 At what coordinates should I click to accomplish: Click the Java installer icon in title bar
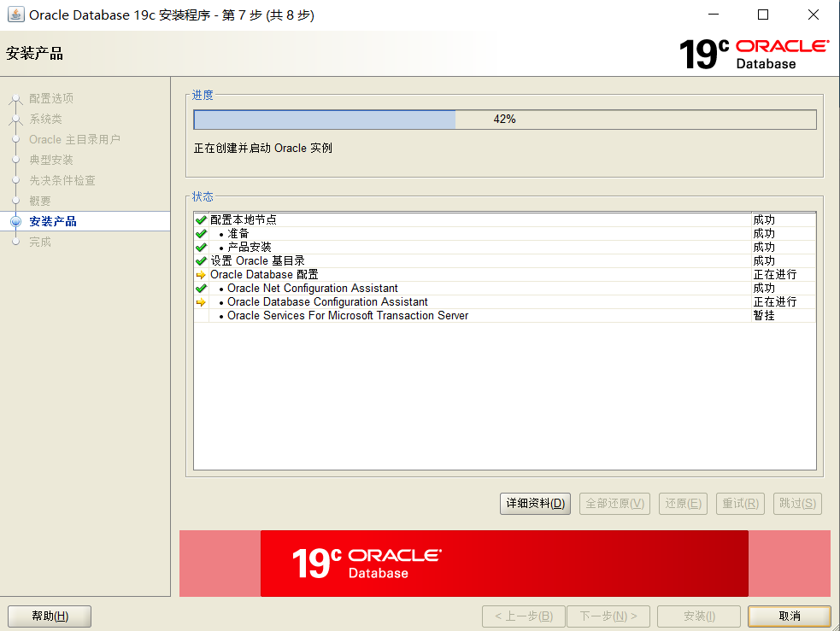(15, 15)
